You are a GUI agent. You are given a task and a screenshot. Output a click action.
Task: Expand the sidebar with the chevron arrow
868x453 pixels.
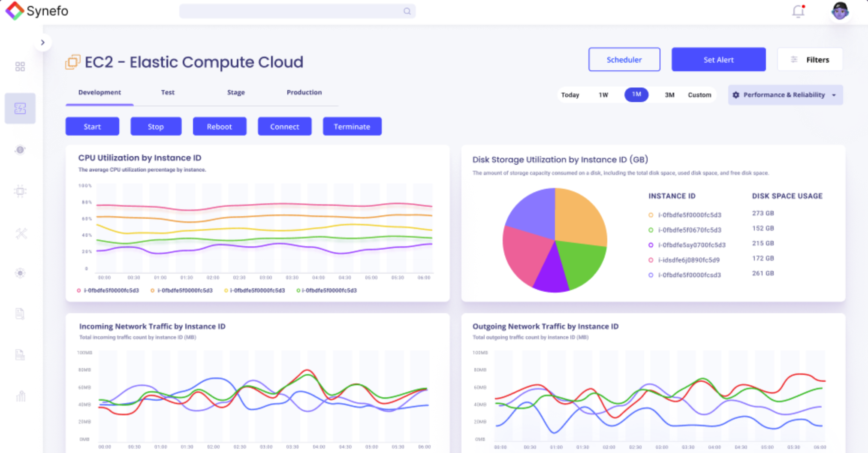pyautogui.click(x=42, y=42)
